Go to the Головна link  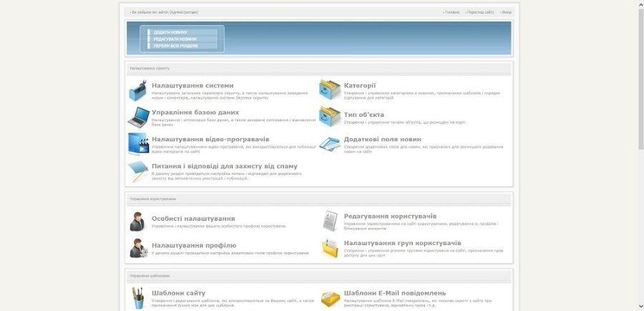tap(452, 12)
